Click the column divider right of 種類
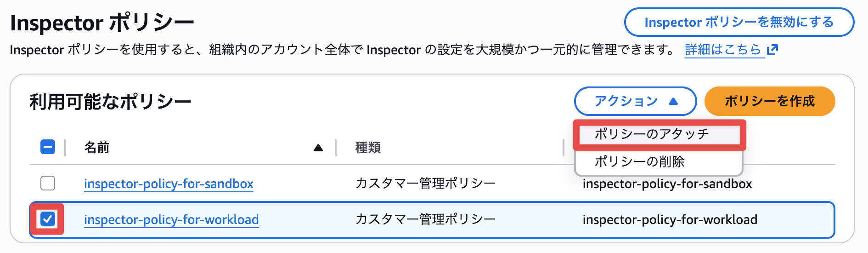Viewport: 868px width, 253px height. (564, 148)
